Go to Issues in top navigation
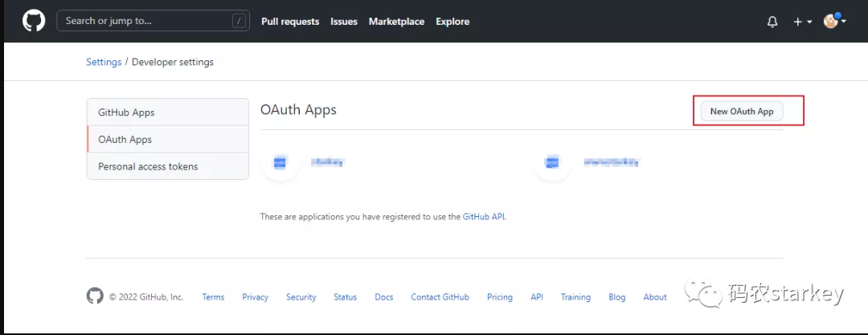 (344, 22)
